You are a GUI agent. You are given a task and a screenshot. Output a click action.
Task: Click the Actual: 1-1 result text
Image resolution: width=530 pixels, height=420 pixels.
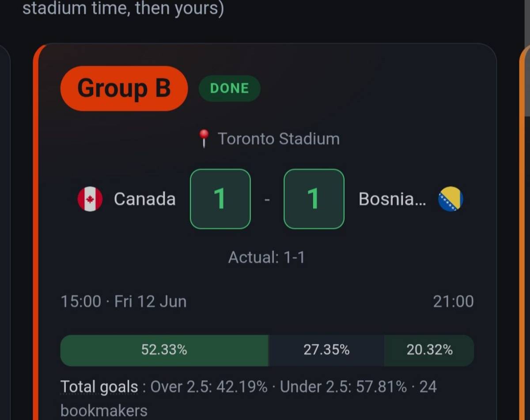click(x=266, y=257)
